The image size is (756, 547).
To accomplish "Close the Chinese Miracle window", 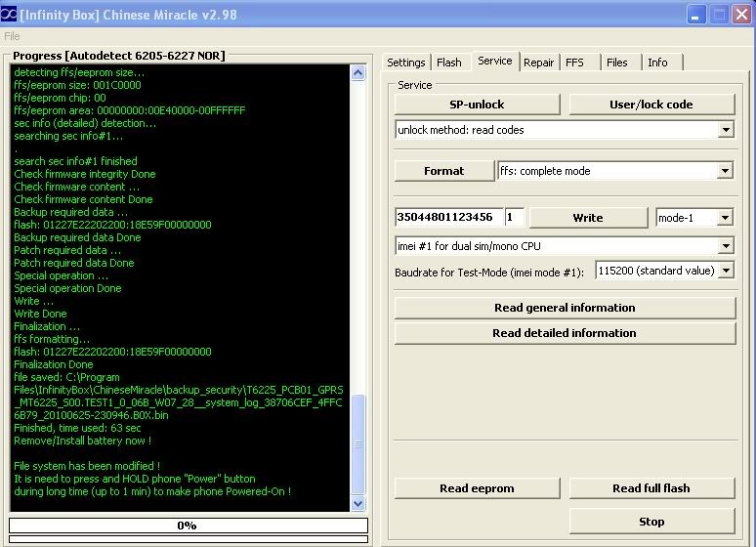I will [742, 15].
